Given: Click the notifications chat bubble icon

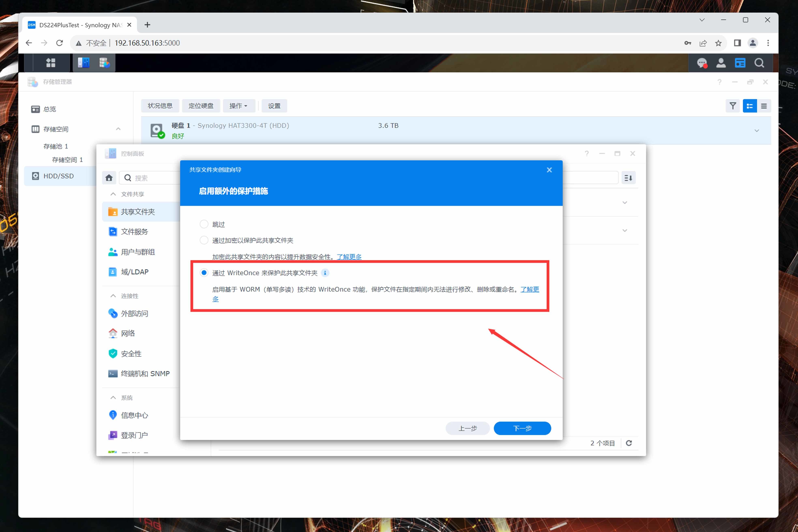Looking at the screenshot, I should point(702,63).
